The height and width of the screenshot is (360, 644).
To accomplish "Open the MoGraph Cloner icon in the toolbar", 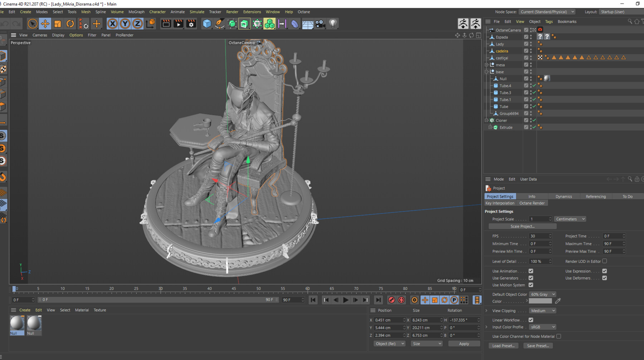I will [270, 24].
